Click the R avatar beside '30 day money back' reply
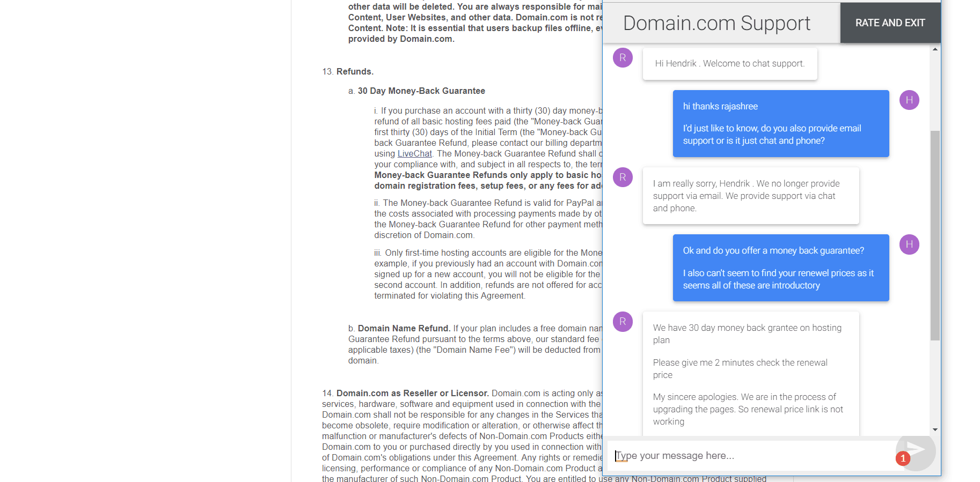The image size is (980, 482). click(x=623, y=322)
